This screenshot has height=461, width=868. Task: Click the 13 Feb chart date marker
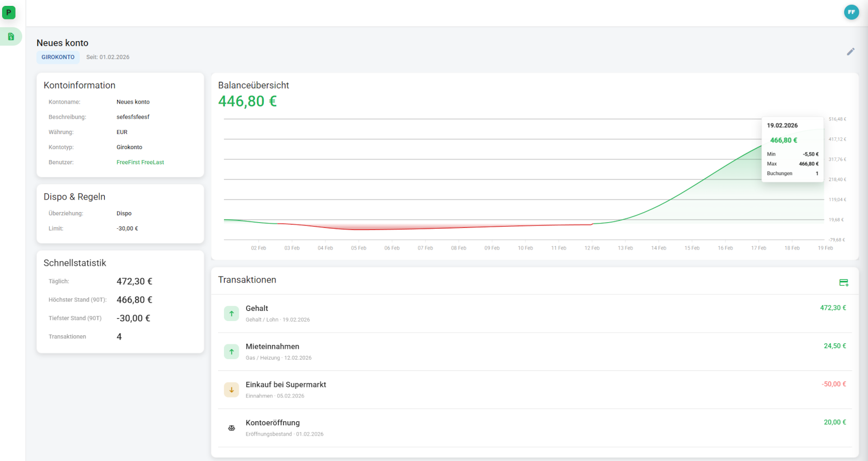(625, 248)
